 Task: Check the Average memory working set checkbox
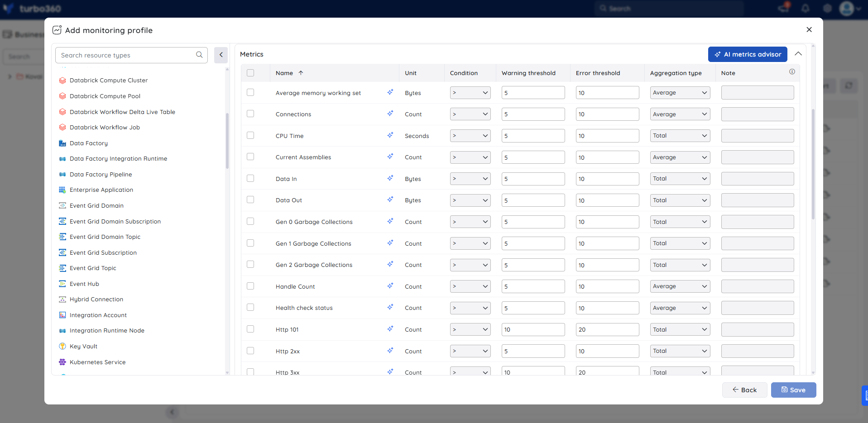pyautogui.click(x=250, y=92)
